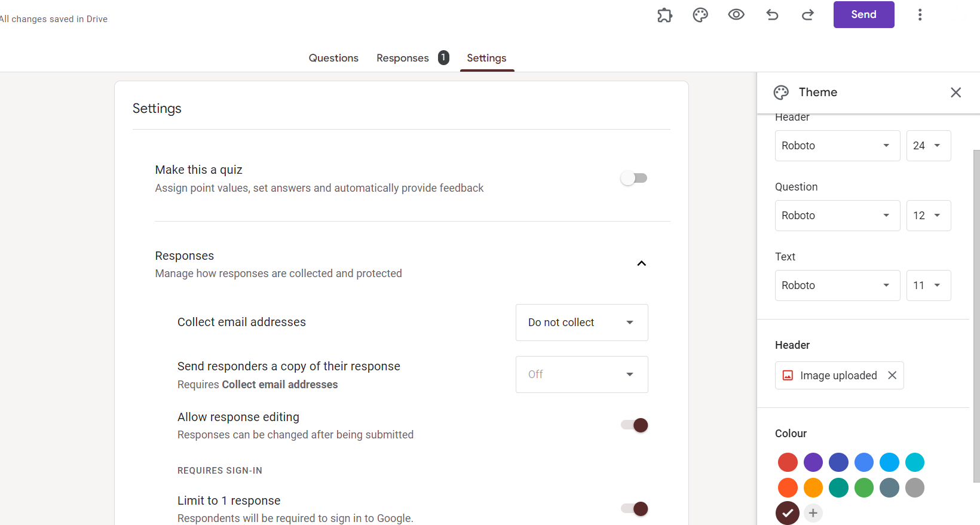
Task: Click the customise theme palette icon
Action: coord(700,15)
